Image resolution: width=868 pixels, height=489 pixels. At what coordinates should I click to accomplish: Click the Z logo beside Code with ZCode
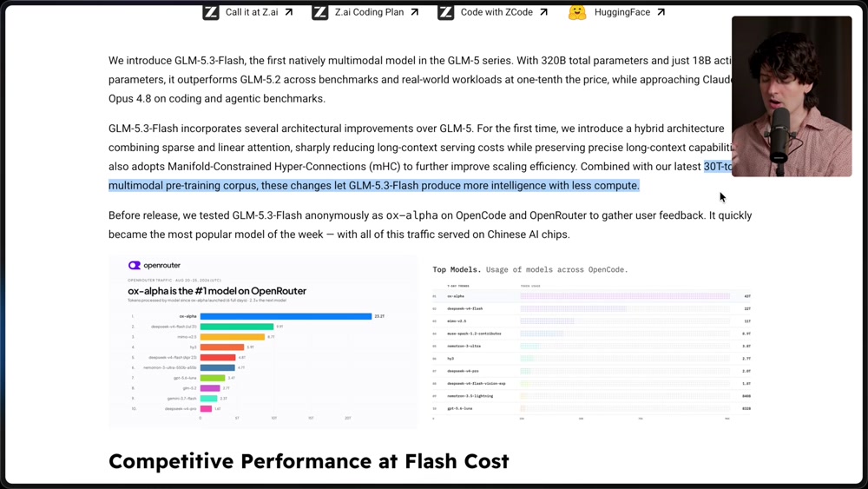(x=445, y=12)
